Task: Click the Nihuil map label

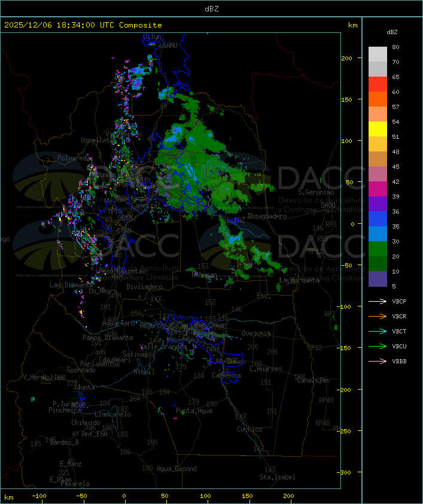Action: pyautogui.click(x=144, y=372)
